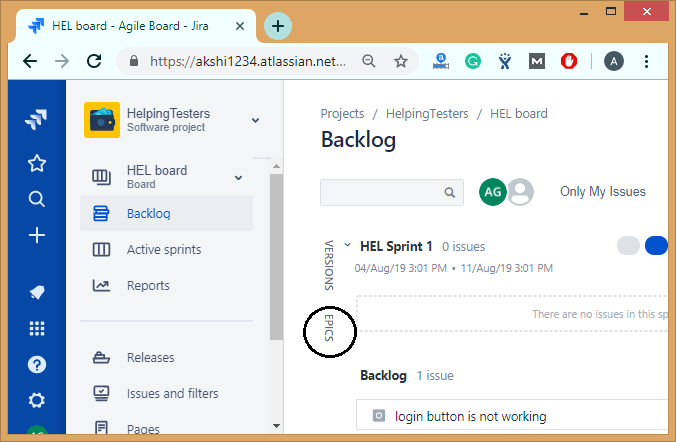This screenshot has width=676, height=442.
Task: Open Jira settings gear icon
Action: (x=37, y=400)
